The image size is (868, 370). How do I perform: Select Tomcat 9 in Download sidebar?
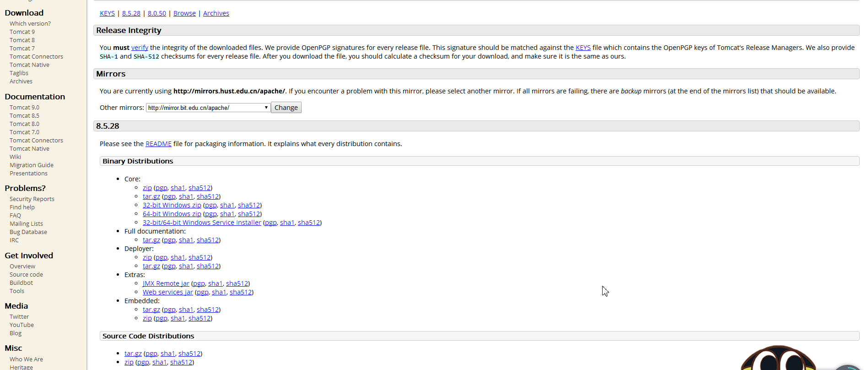pyautogui.click(x=22, y=32)
